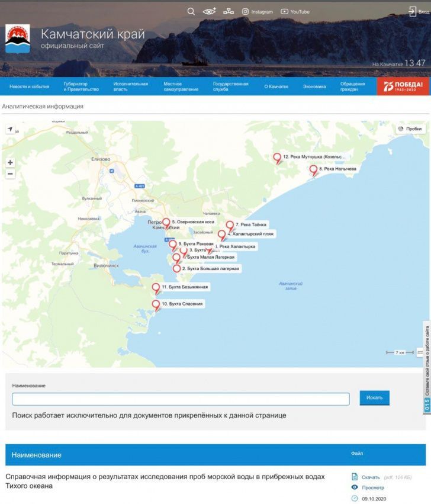Click the Скачать download link
The image size is (431, 504).
(371, 477)
